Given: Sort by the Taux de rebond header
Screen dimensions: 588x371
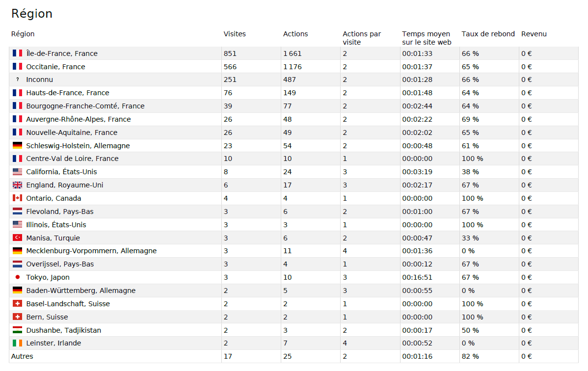Looking at the screenshot, I should 488,34.
